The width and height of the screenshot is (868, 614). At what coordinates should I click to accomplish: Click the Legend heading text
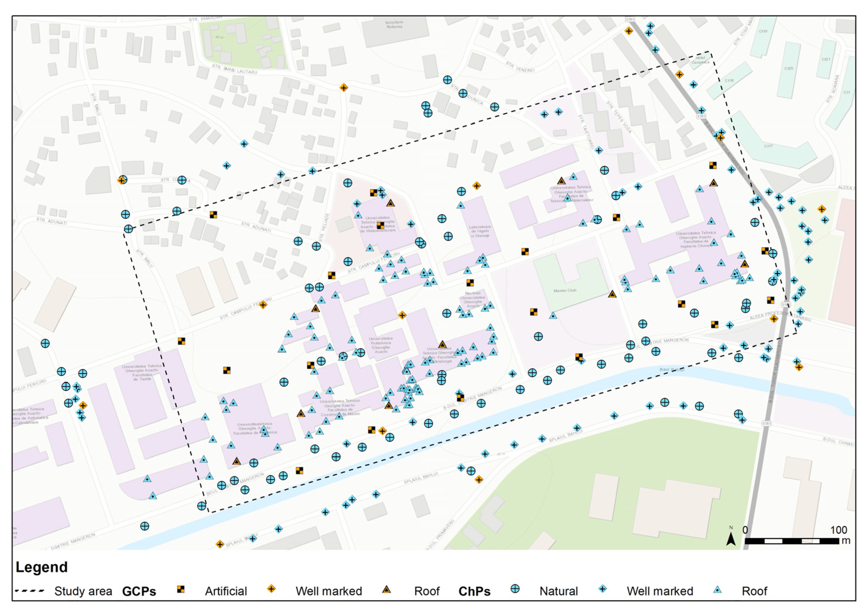pyautogui.click(x=41, y=567)
